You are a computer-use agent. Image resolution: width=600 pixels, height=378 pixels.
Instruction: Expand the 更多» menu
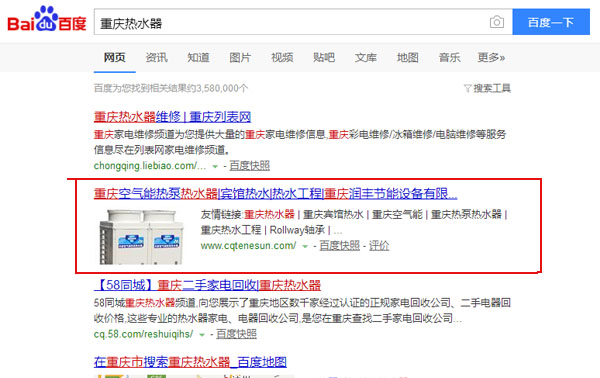pos(491,58)
